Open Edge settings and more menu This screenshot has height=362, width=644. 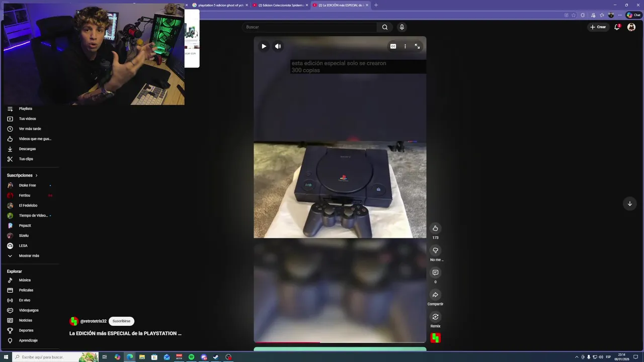pos(620,15)
